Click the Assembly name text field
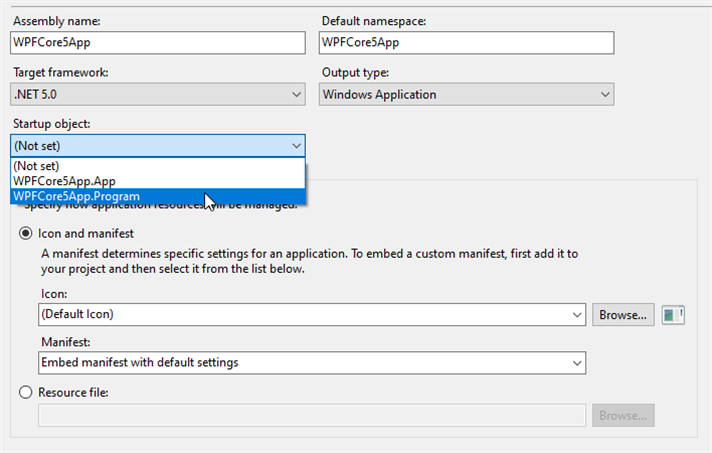Viewport: 712px width, 453px height. 158,43
